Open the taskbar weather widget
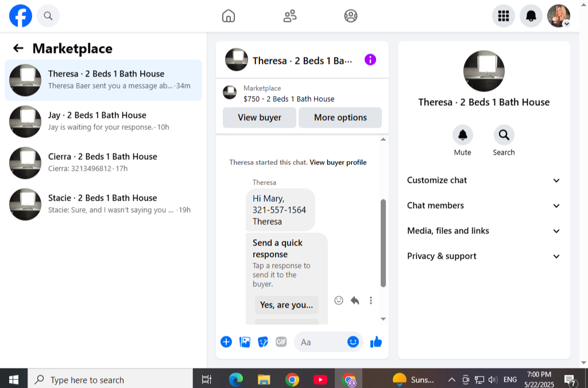Viewport: 588px width, 388px height. pyautogui.click(x=413, y=379)
